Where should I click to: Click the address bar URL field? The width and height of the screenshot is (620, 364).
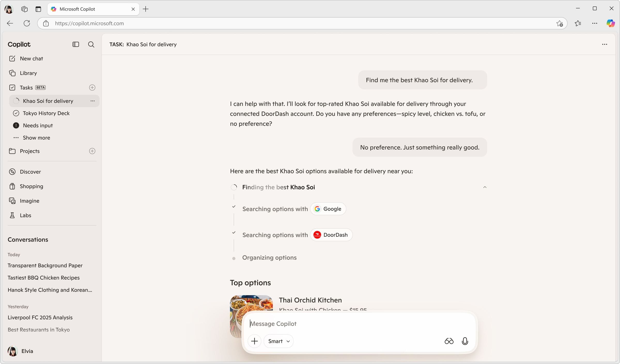302,23
